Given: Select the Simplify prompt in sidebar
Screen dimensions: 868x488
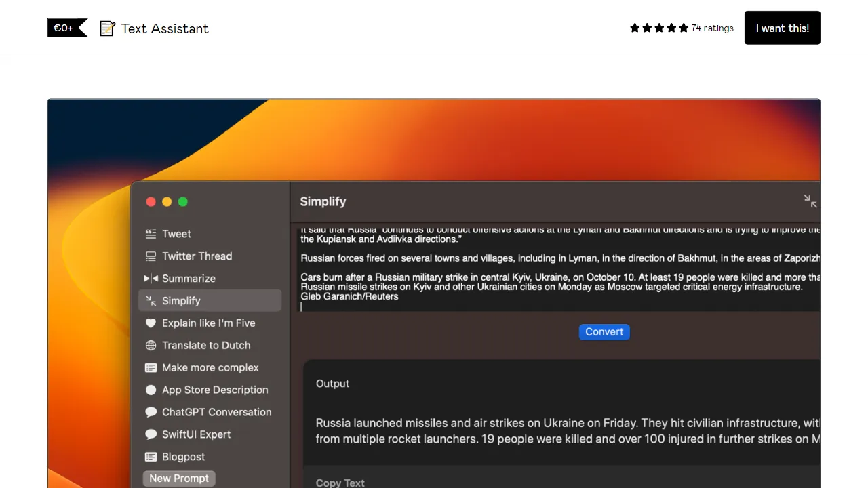Looking at the screenshot, I should 210,300.
